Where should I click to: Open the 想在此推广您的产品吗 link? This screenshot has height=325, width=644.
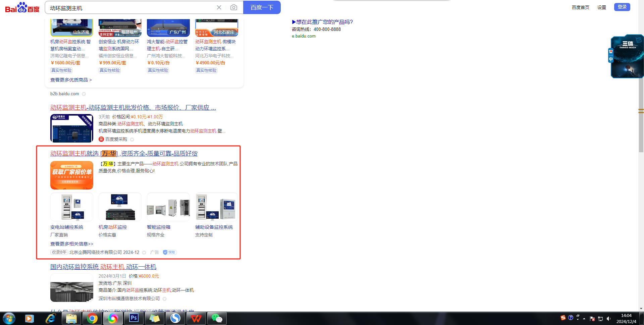[x=322, y=22]
